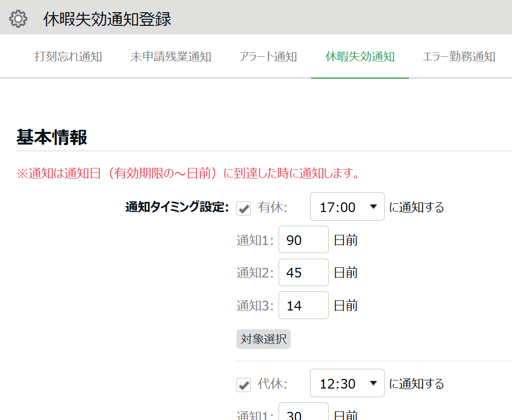512x420 pixels.
Task: Click the 通知3: label
Action: (x=255, y=306)
